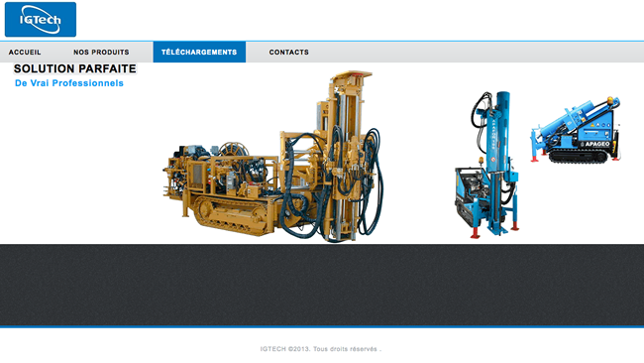Select the blue vertical mast drill image

tap(487, 165)
